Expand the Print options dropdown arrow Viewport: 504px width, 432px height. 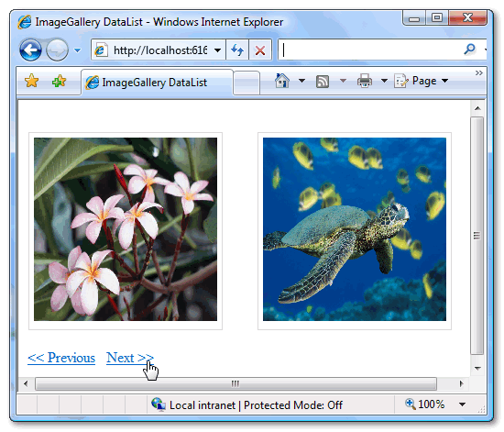point(384,81)
